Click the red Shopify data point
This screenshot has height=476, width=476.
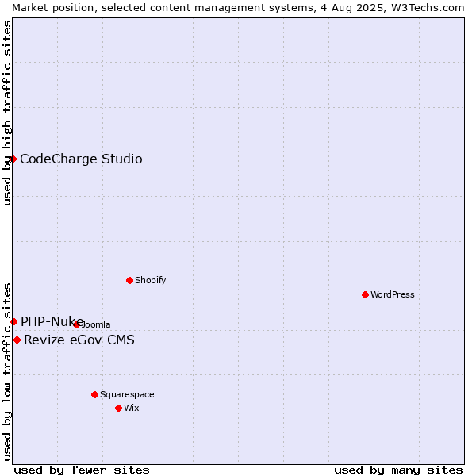coord(129,281)
